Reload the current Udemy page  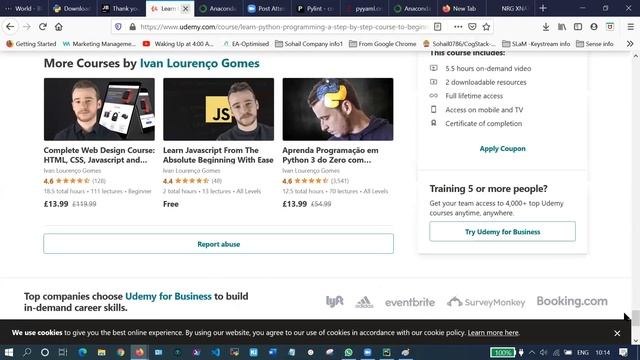coord(42,27)
